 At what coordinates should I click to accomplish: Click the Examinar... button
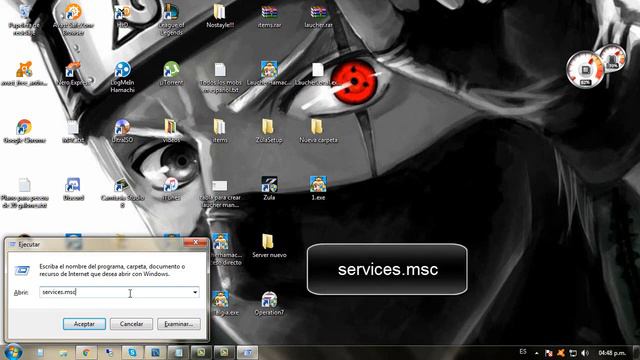tap(179, 324)
